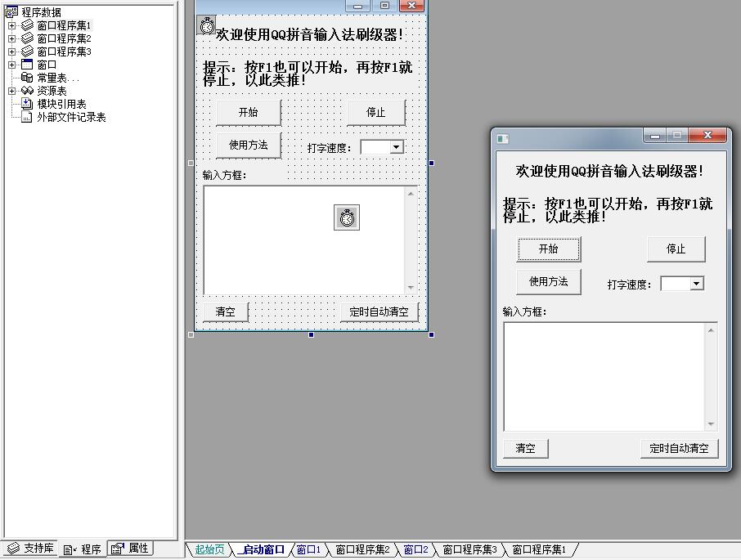This screenshot has width=741, height=560.
Task: Click 开始 in the running window
Action: point(549,249)
